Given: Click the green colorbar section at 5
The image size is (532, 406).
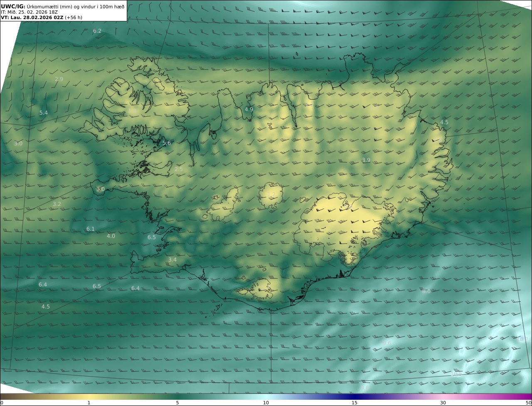Looking at the screenshot, I should 177,396.
